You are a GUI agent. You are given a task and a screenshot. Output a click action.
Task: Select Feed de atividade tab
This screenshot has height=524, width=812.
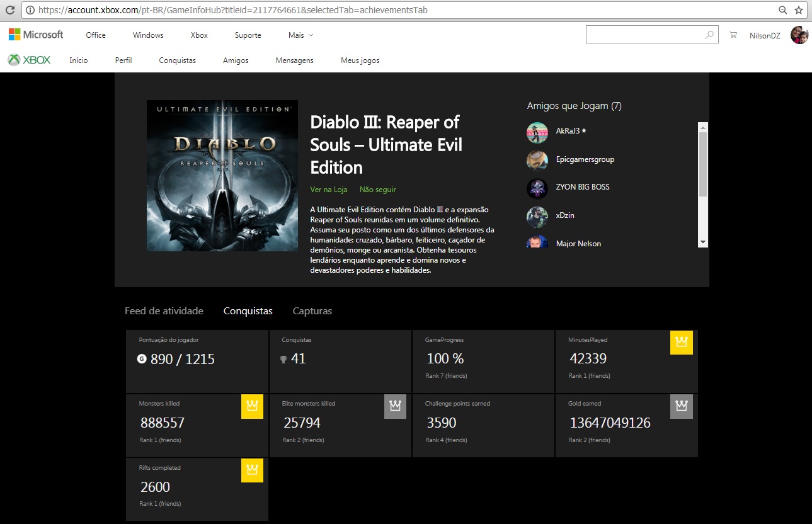click(x=164, y=310)
